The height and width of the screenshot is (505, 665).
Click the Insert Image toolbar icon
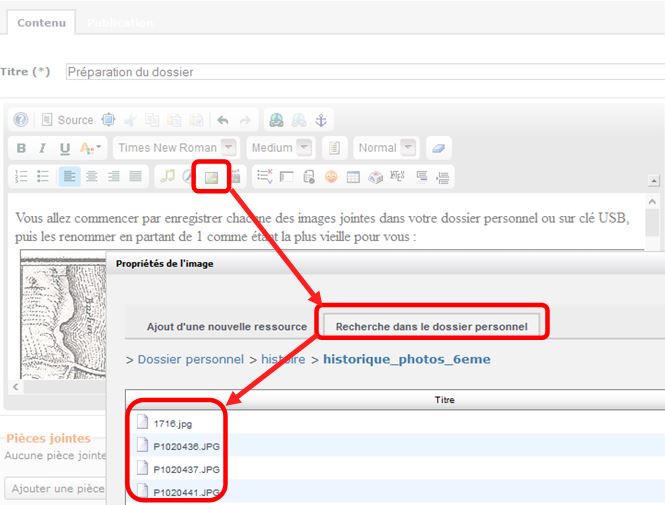[x=211, y=177]
